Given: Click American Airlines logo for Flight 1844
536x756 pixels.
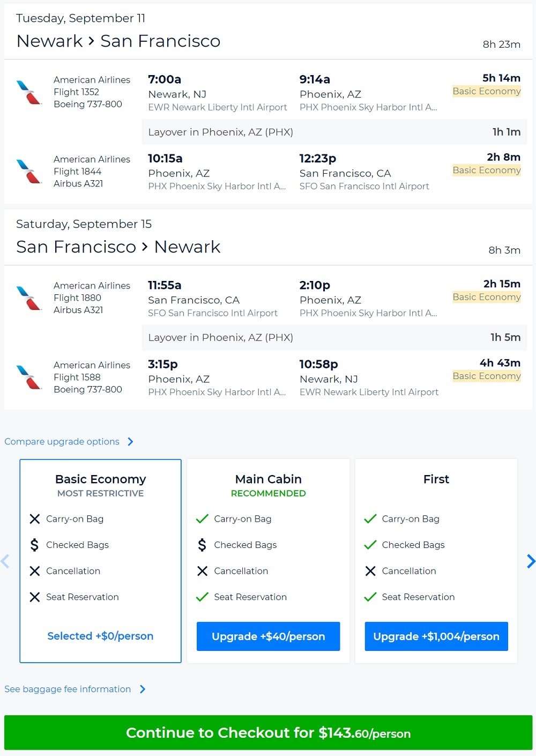Looking at the screenshot, I should pyautogui.click(x=29, y=172).
